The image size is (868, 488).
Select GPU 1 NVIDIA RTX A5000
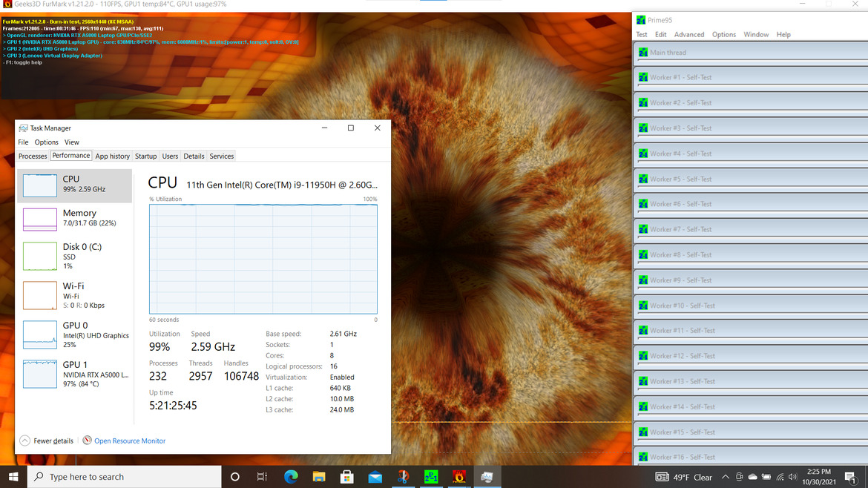(75, 374)
